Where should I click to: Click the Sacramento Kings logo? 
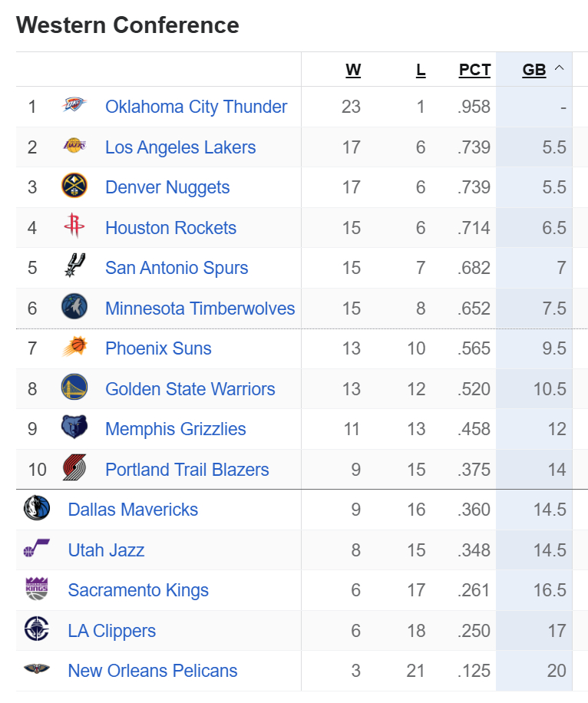[37, 589]
